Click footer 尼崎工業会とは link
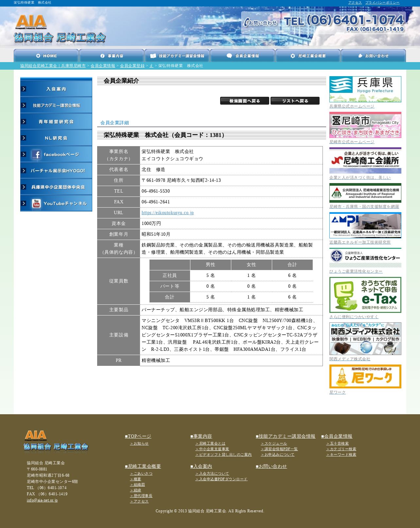The image size is (420, 528). (x=210, y=444)
